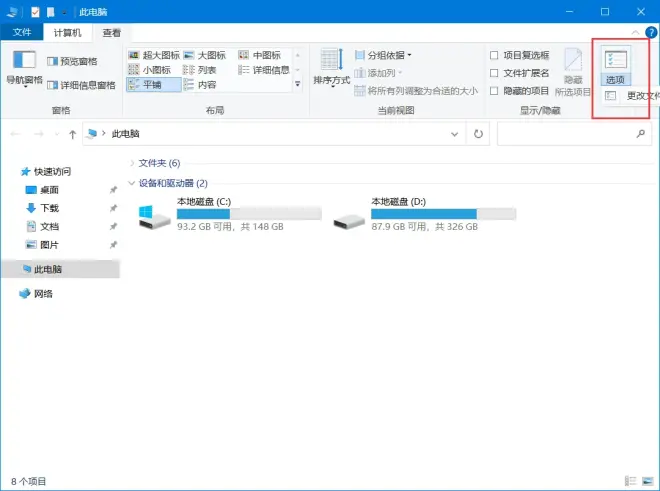Viewport: 660px width, 491px height.
Task: Open the 导航窗格 navigation pane menu
Action: [24, 67]
